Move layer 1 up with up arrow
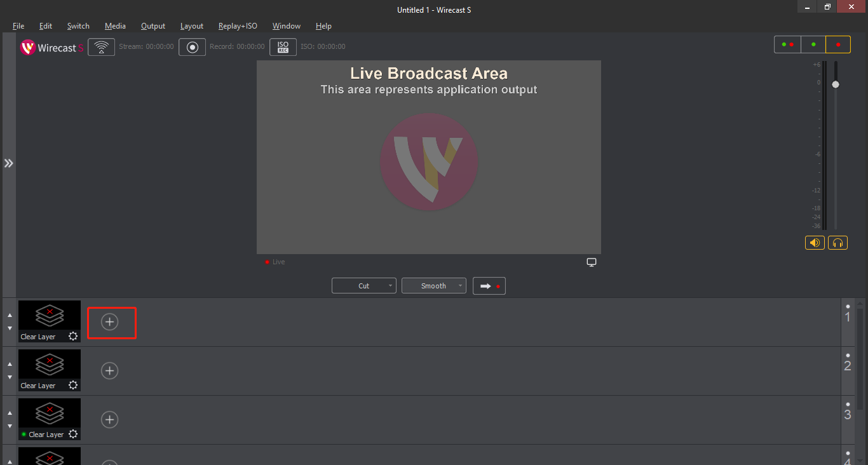 (10, 315)
